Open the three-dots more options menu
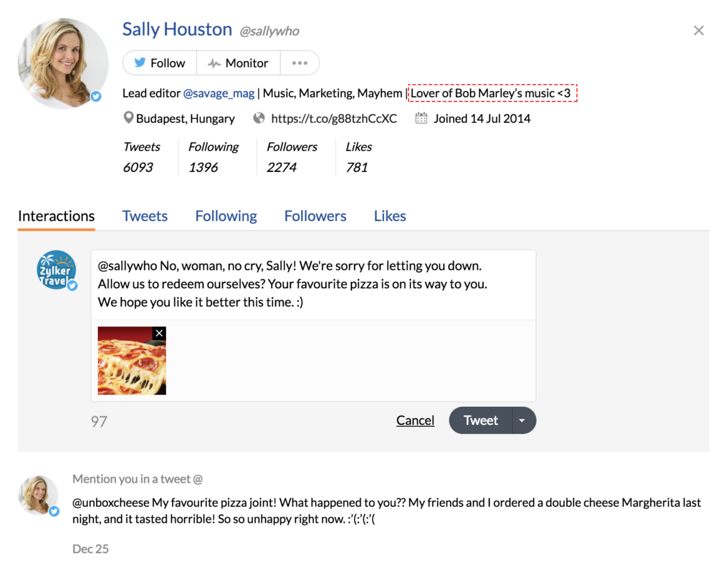Screen dimensions: 728x575 299,63
